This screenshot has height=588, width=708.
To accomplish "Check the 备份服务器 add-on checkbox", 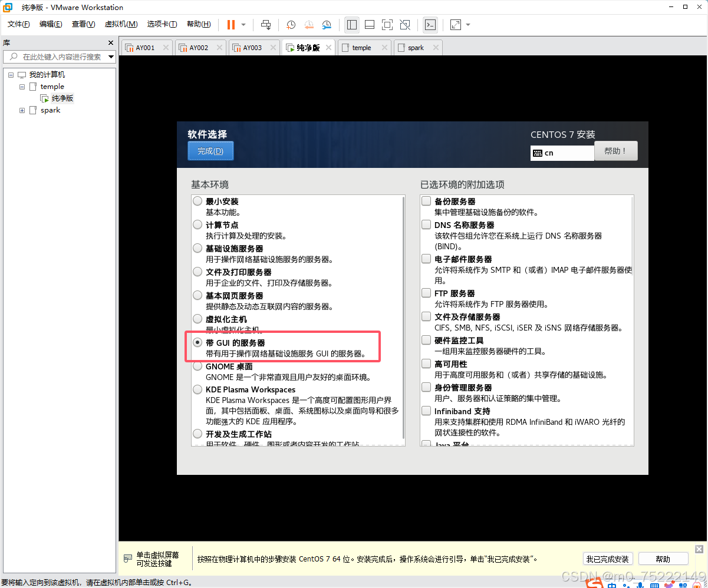I will (426, 201).
